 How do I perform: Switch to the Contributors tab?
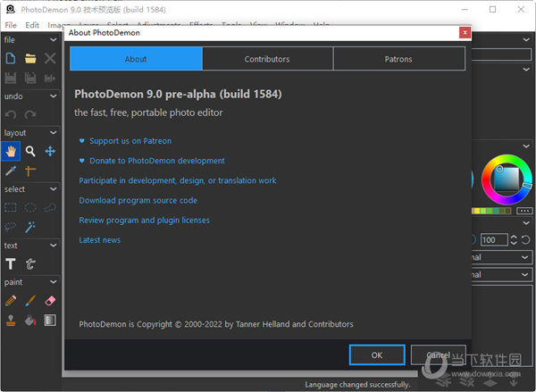coord(267,59)
